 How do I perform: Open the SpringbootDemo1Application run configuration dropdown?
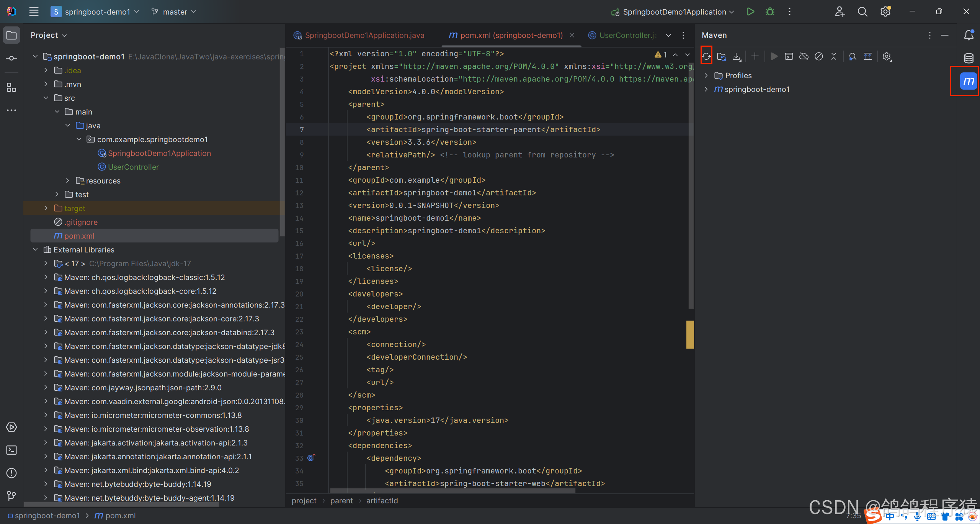point(673,11)
